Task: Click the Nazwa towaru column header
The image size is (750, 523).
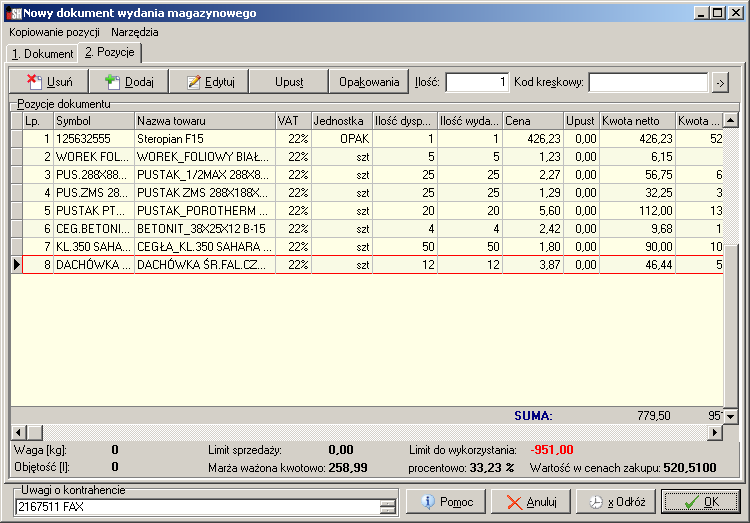Action: pyautogui.click(x=205, y=121)
